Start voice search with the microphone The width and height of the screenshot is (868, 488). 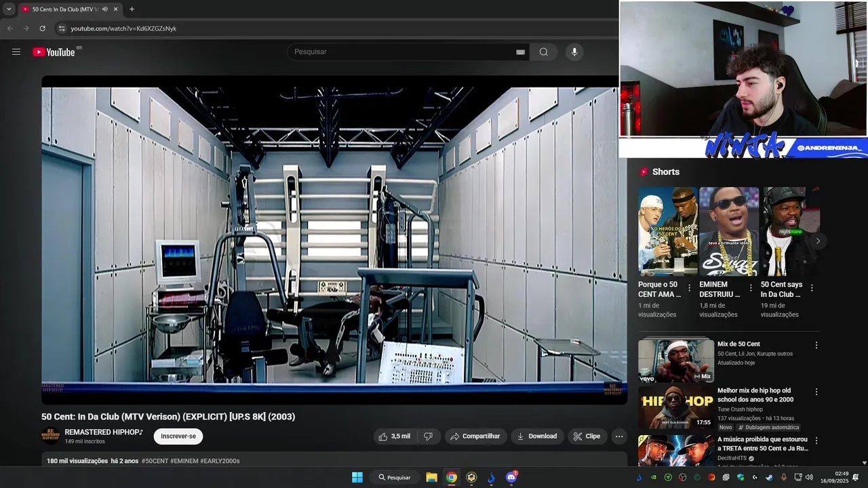(574, 52)
